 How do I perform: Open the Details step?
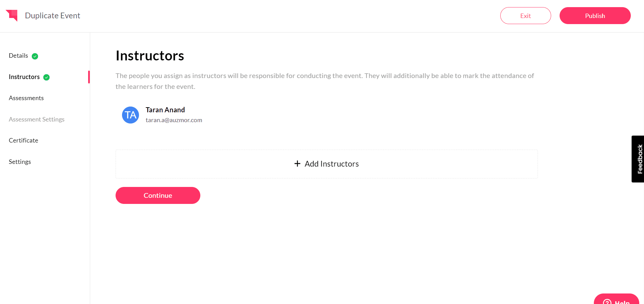click(x=18, y=56)
